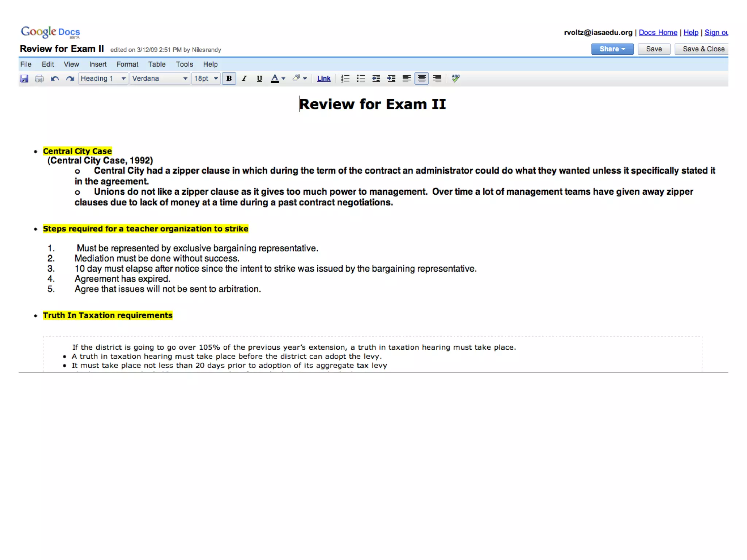
Task: Open the Format menu
Action: [127, 64]
